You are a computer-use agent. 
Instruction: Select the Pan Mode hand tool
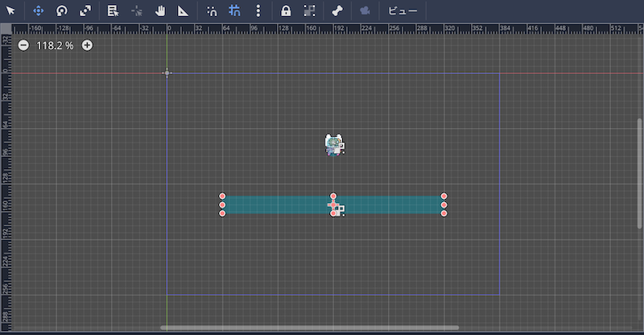(159, 11)
